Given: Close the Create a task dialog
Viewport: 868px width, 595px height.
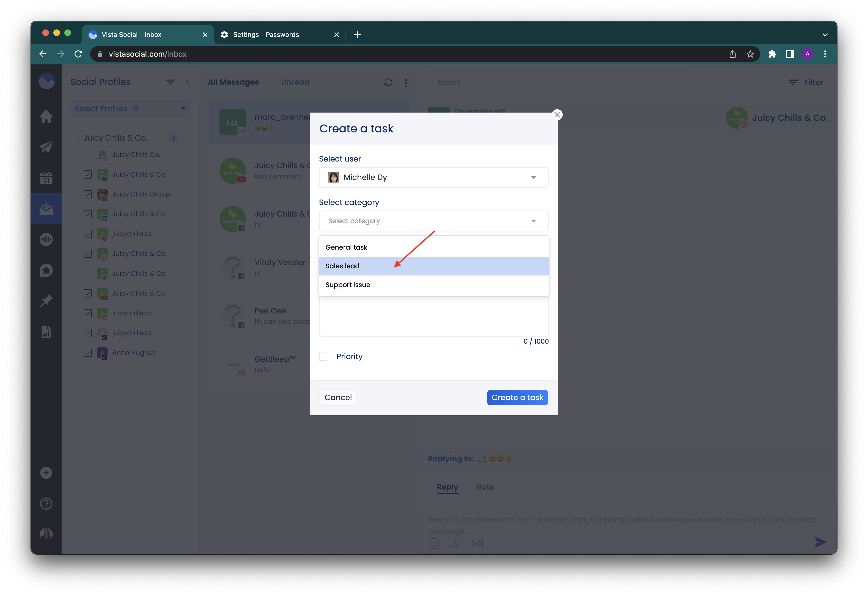Looking at the screenshot, I should (x=557, y=115).
